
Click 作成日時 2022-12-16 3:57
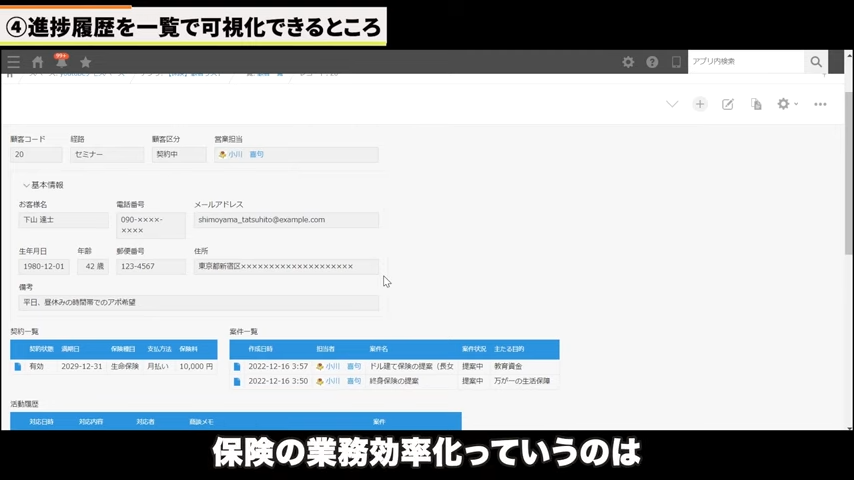point(278,367)
